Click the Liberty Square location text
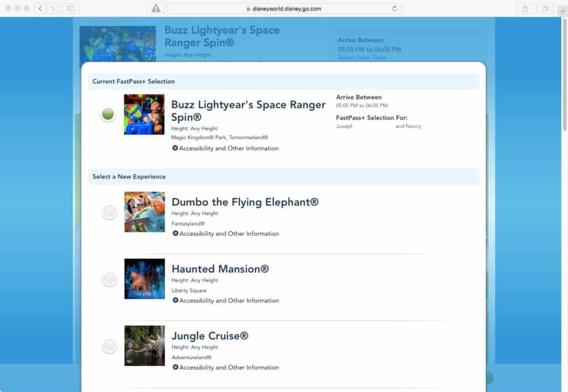Viewport: 568px width, 392px height. [189, 291]
